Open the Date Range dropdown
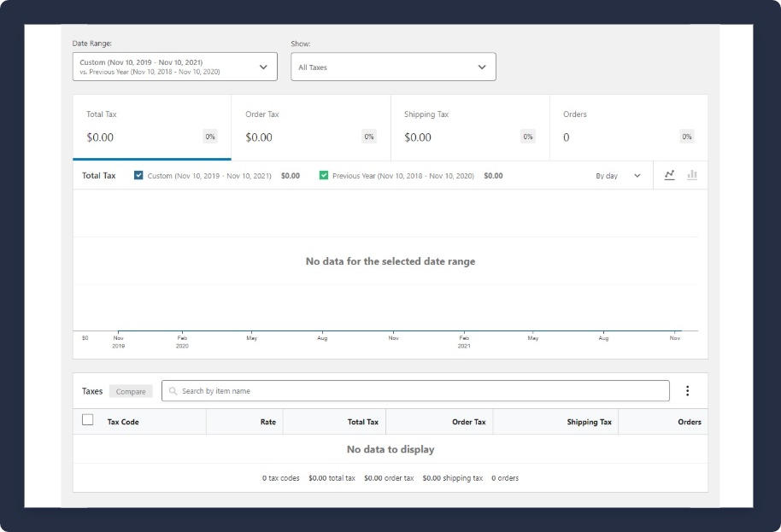Image resolution: width=781 pixels, height=532 pixels. click(x=174, y=67)
